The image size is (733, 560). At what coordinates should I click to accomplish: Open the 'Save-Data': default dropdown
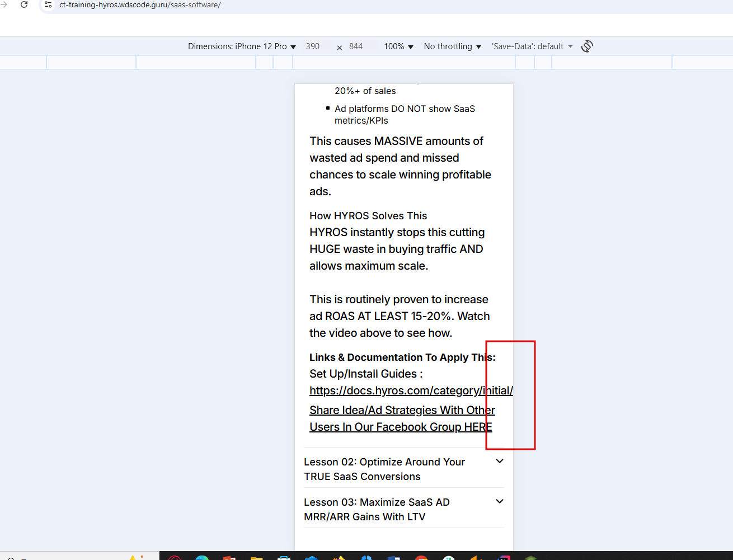point(532,46)
